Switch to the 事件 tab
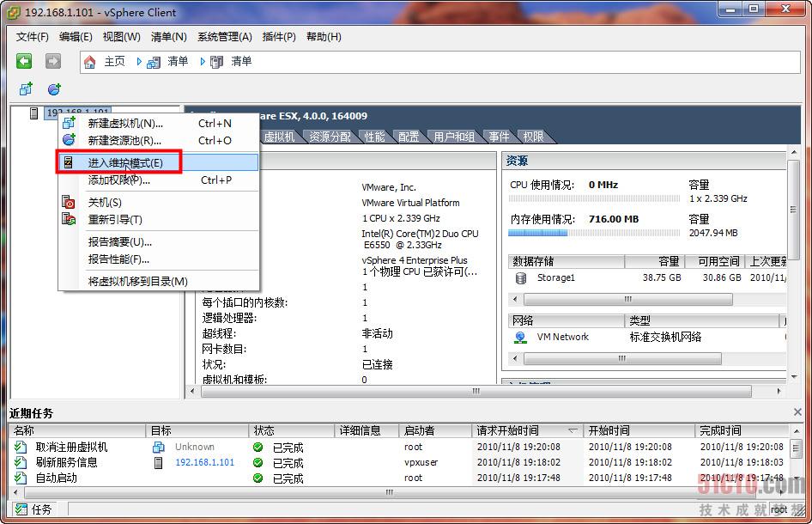This screenshot has height=524, width=812. click(500, 137)
